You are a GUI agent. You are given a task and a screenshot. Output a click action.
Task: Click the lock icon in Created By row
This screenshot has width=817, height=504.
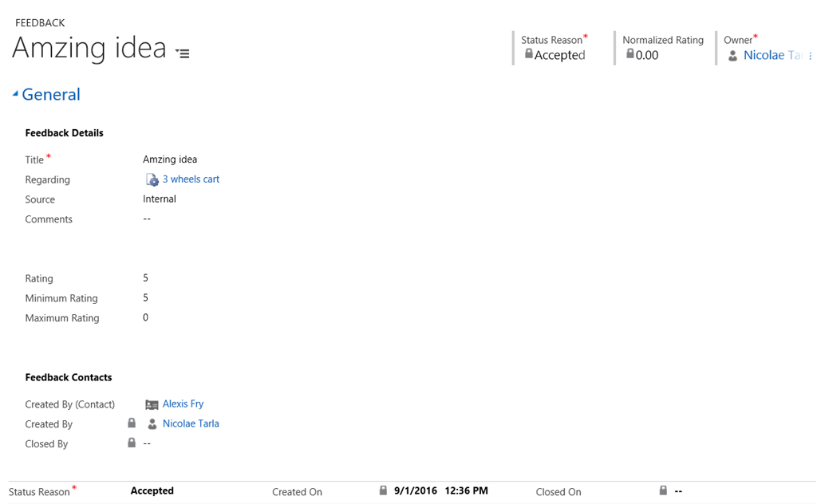tap(132, 423)
